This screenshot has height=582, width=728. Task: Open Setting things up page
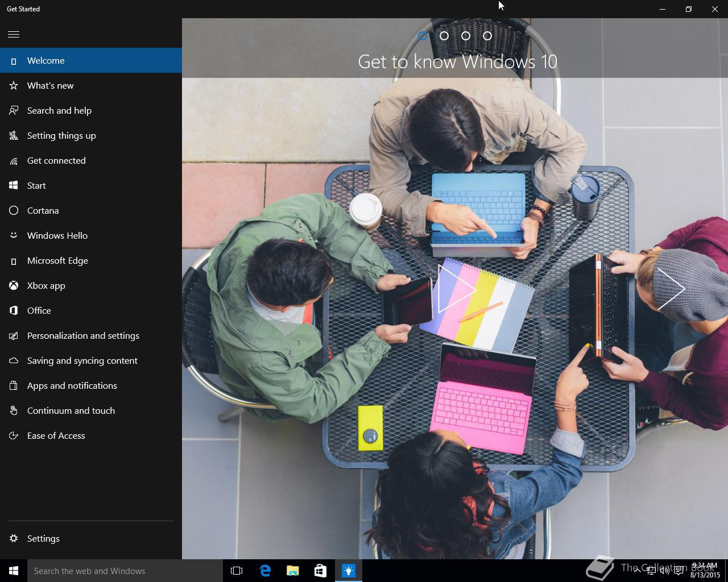click(x=91, y=136)
